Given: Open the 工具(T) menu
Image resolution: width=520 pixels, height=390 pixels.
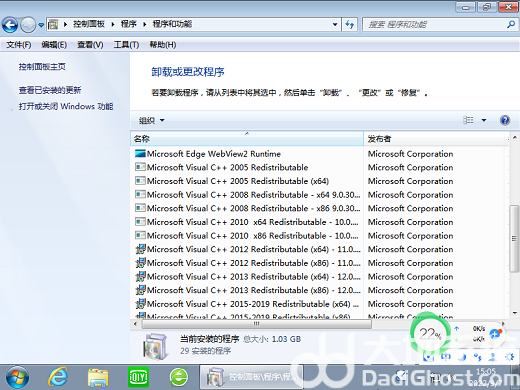Looking at the screenshot, I should coord(126,45).
